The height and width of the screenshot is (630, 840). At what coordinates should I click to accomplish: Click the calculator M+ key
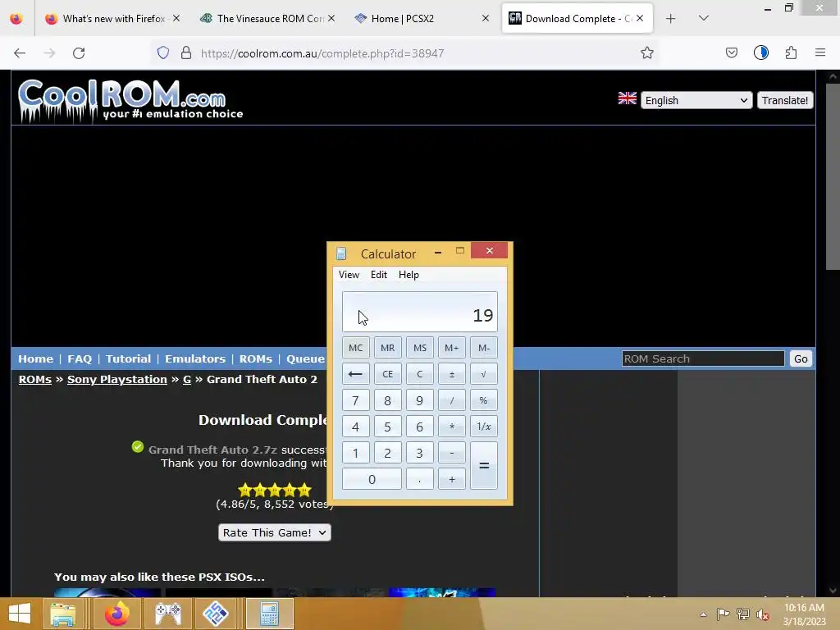tap(452, 348)
